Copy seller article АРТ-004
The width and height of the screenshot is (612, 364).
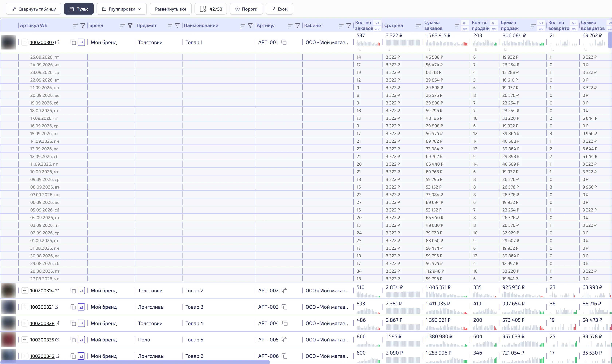(x=285, y=323)
